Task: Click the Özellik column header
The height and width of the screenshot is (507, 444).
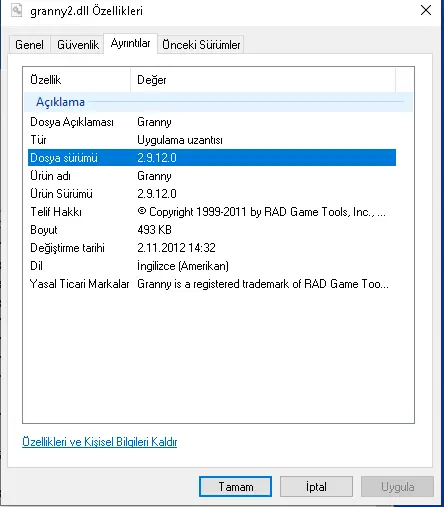Action: pyautogui.click(x=77, y=80)
